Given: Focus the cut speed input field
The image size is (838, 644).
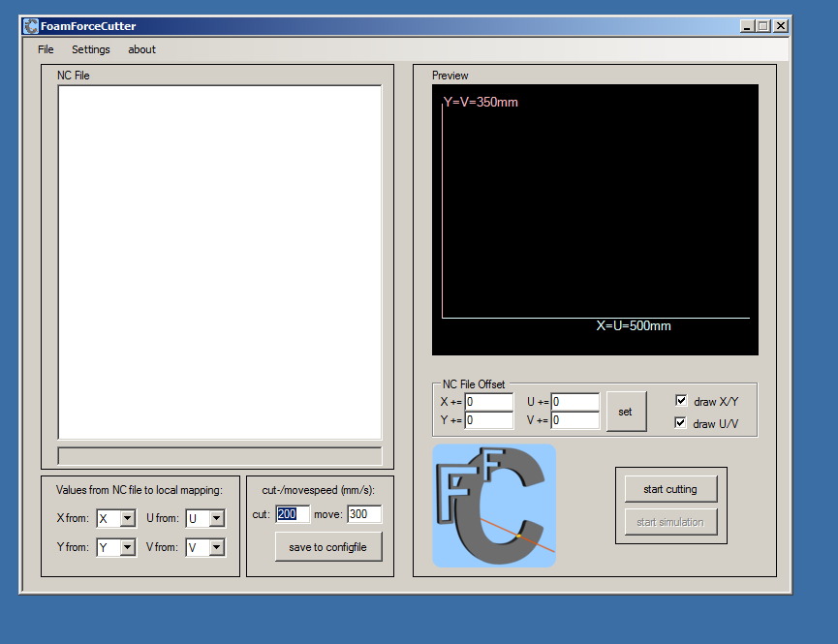Looking at the screenshot, I should pos(293,514).
